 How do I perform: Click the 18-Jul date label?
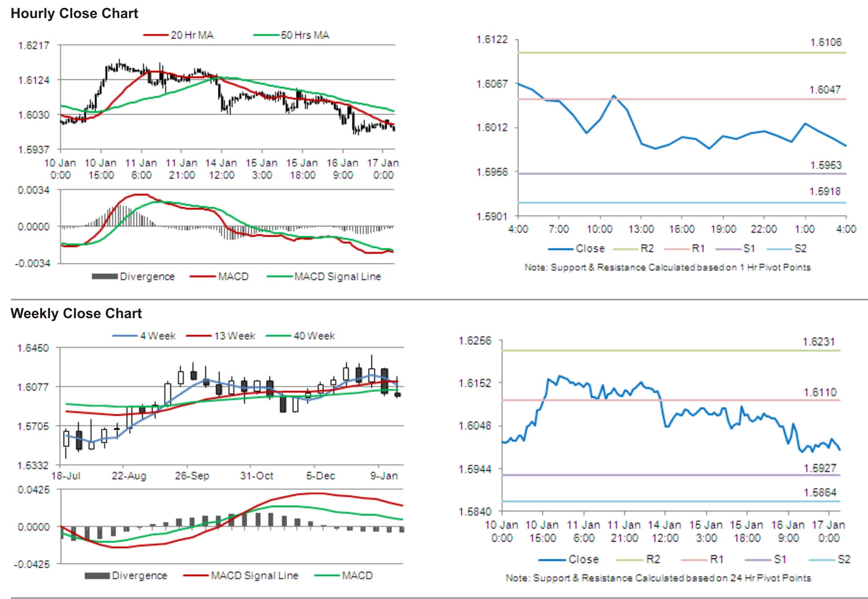point(66,476)
